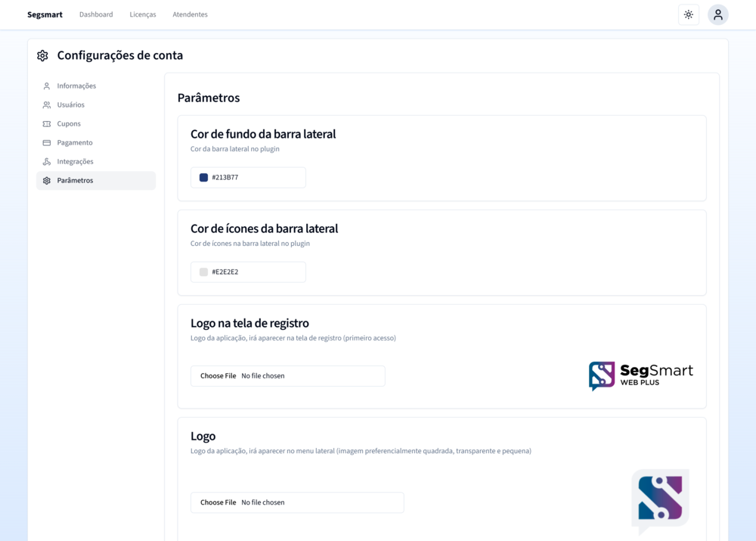The image size is (756, 541).
Task: Click the 'Configurações de conta' title
Action: pyautogui.click(x=120, y=55)
